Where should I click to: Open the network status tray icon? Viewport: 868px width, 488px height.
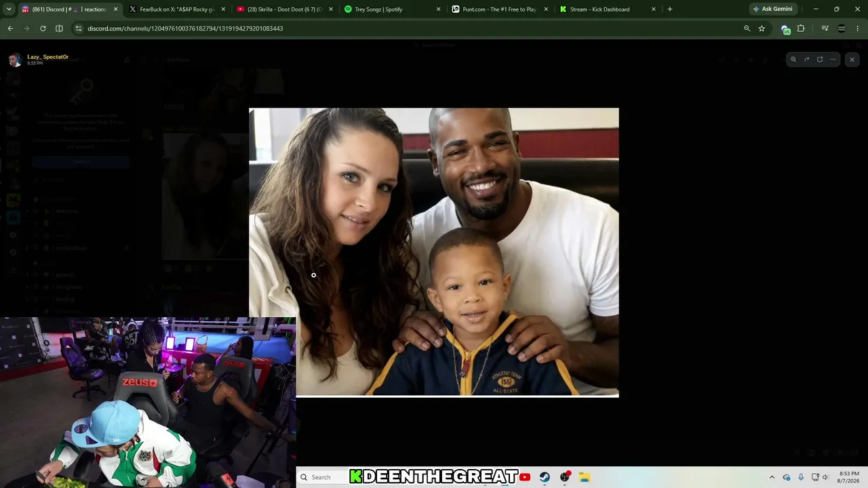coord(815,477)
